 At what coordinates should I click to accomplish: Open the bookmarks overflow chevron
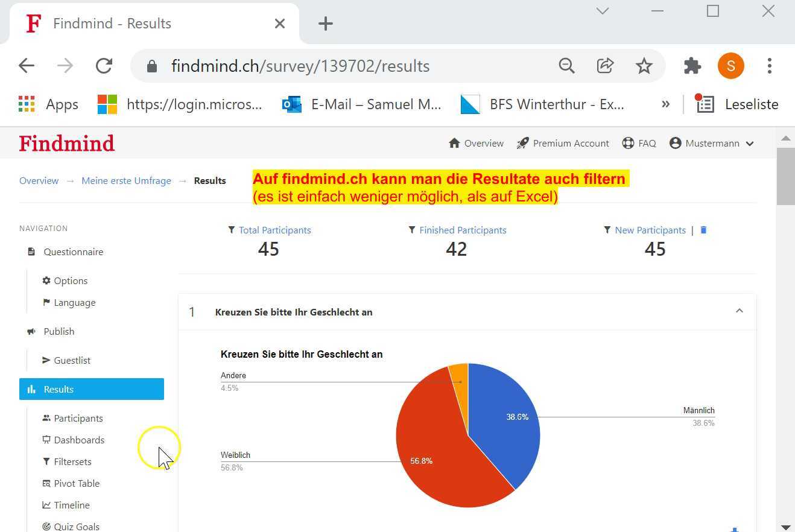tap(665, 104)
